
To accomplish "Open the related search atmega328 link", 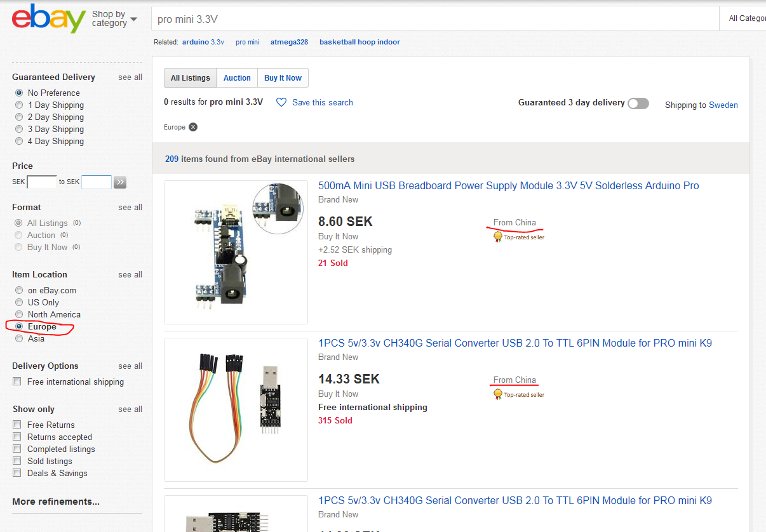I will click(x=289, y=42).
